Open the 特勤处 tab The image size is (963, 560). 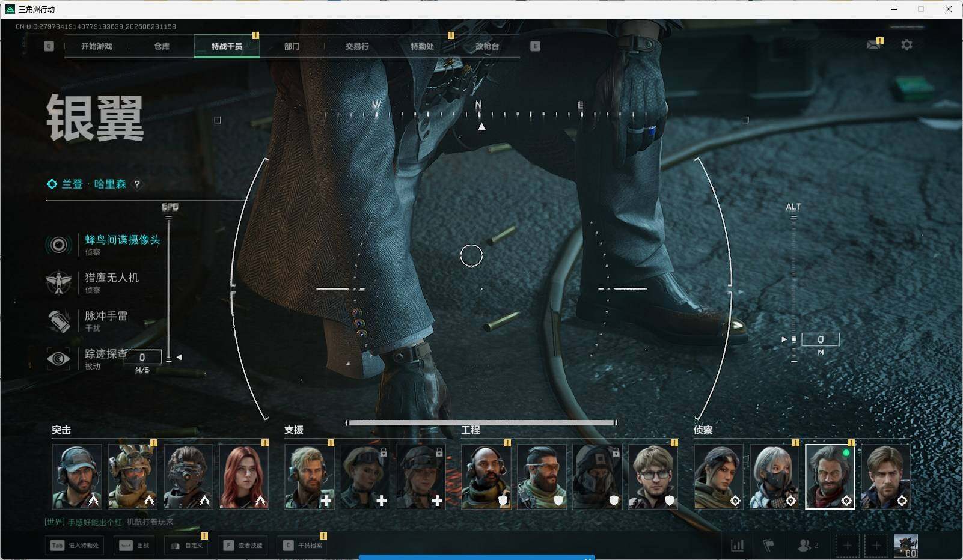(422, 46)
